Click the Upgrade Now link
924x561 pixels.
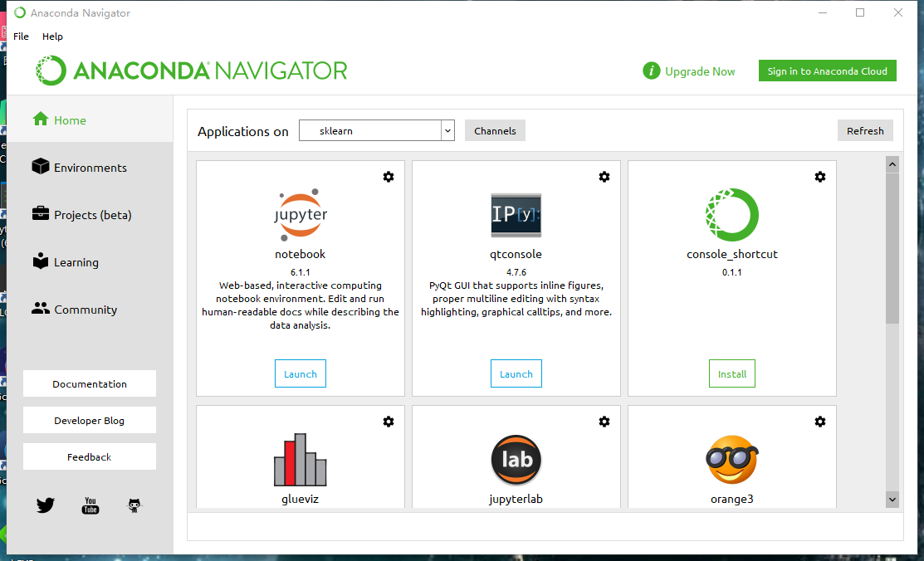click(700, 71)
